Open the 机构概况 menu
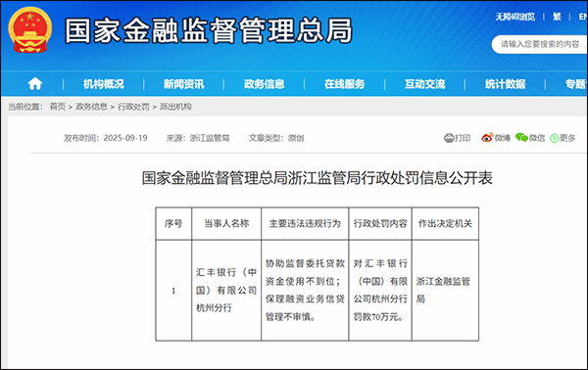The width and height of the screenshot is (588, 370). click(104, 84)
